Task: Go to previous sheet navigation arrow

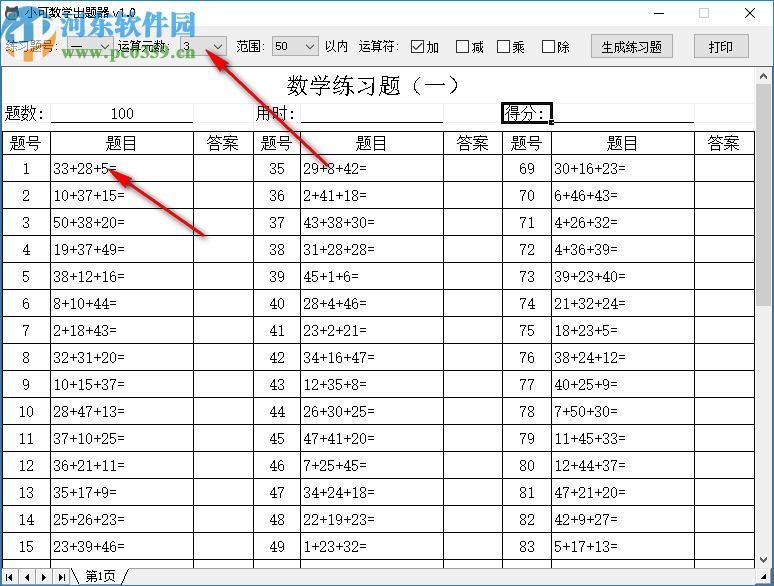Action: [27, 577]
